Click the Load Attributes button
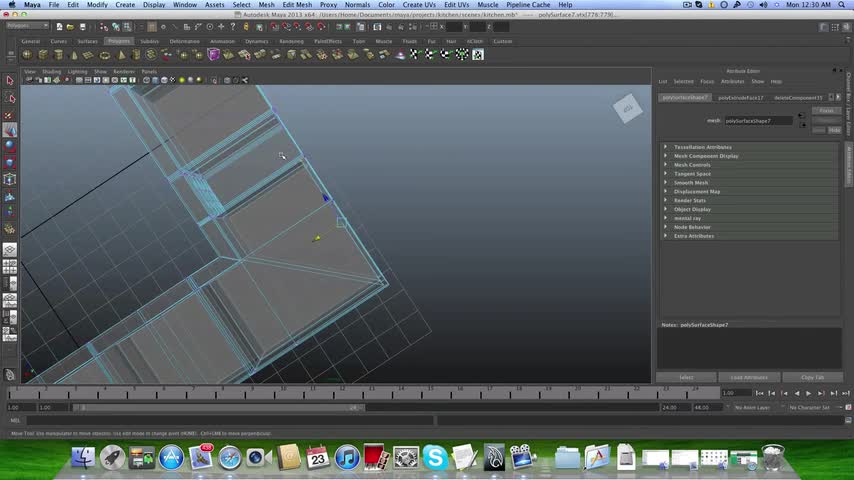 click(x=749, y=377)
